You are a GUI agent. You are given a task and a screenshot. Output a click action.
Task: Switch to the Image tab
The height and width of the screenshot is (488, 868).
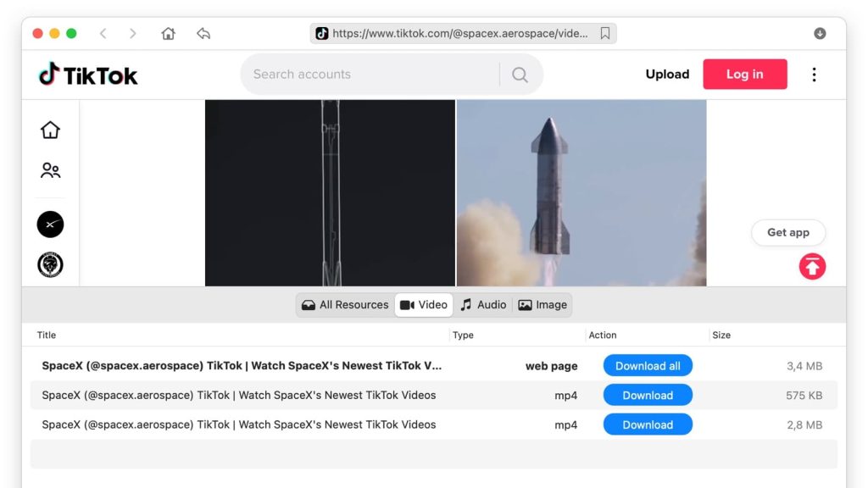tap(542, 305)
